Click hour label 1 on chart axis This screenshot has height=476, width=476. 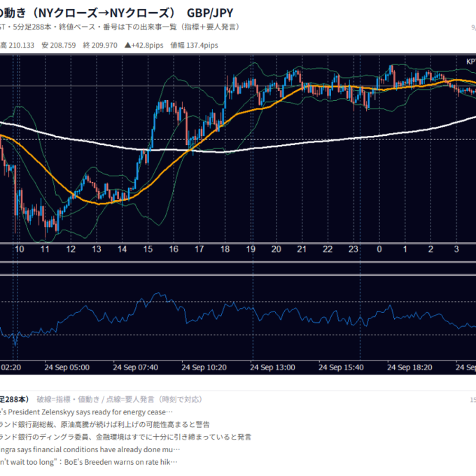click(405, 249)
